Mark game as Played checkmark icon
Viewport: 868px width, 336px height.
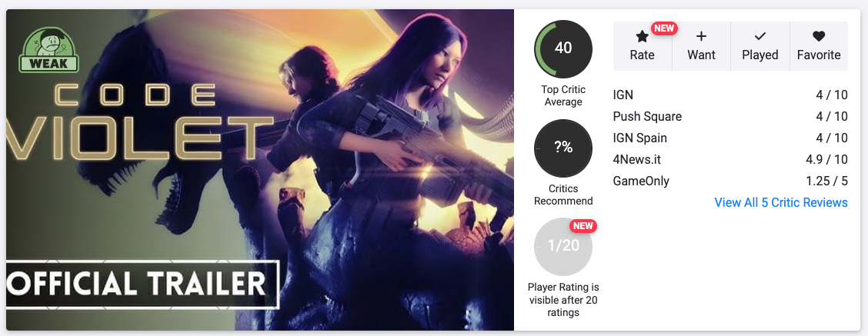[x=760, y=37]
